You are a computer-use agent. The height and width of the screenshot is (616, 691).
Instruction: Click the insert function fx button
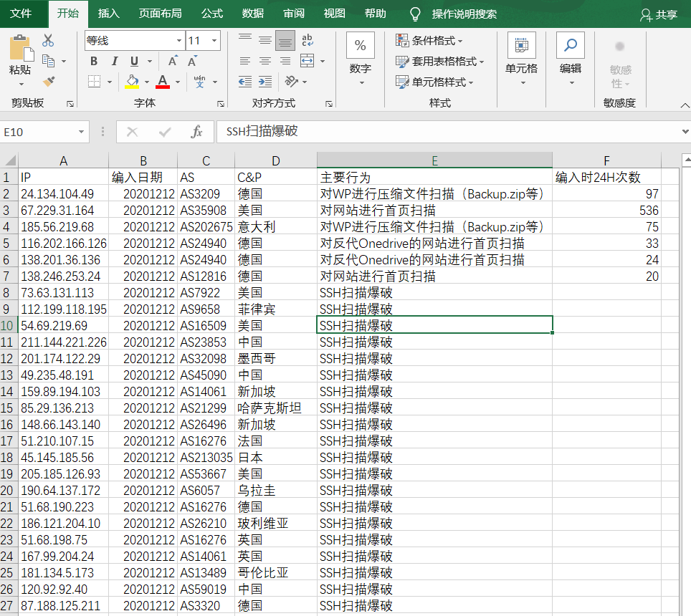[196, 132]
